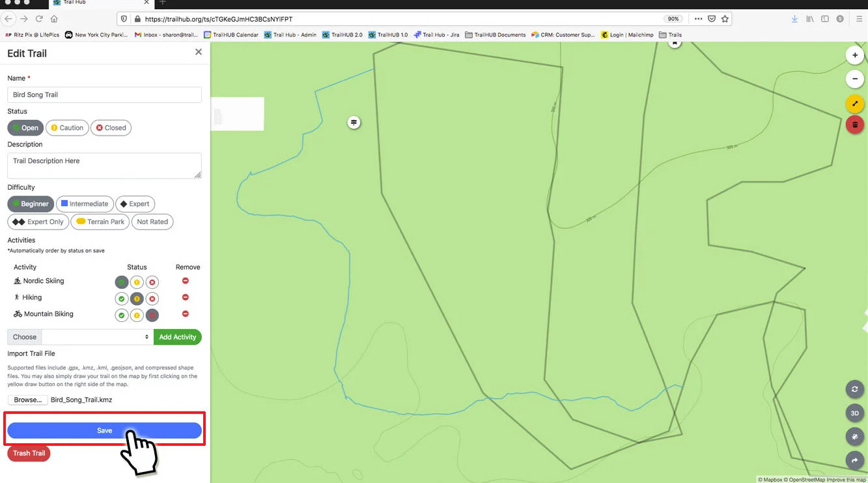Bookmark this page with the star icon
This screenshot has height=483, width=868.
pos(725,19)
